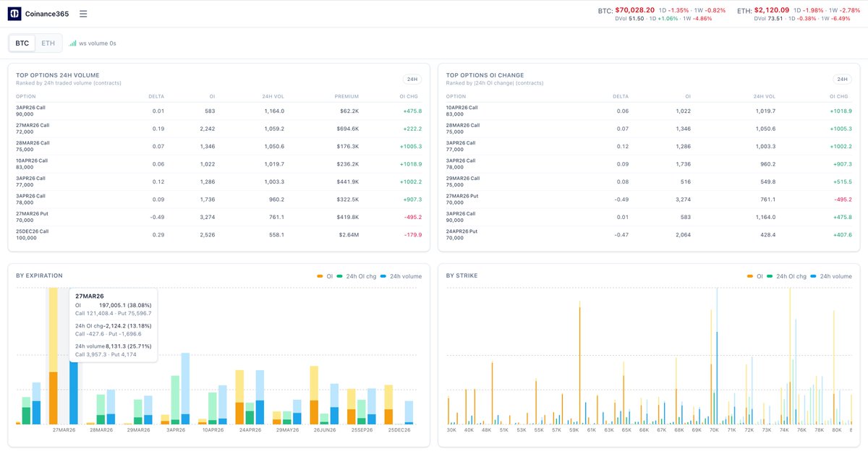868x467 pixels.
Task: Toggle 24h volume legend in By Strike
Action: point(832,276)
